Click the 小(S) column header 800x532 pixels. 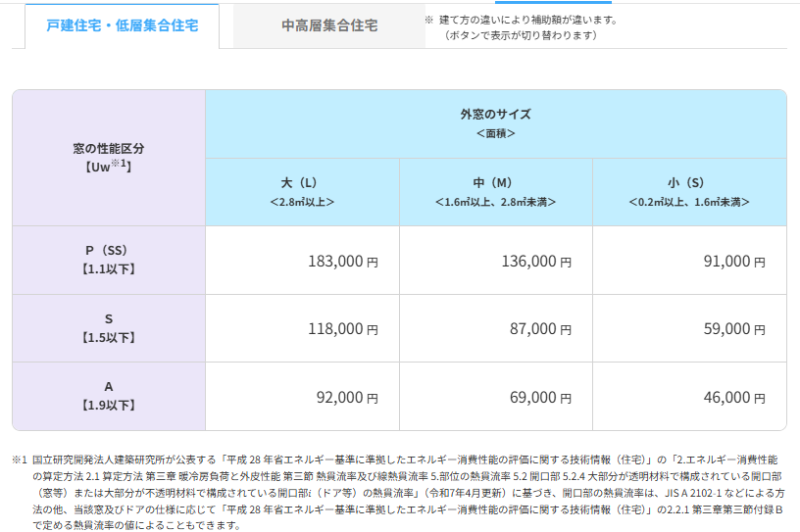pyautogui.click(x=690, y=192)
